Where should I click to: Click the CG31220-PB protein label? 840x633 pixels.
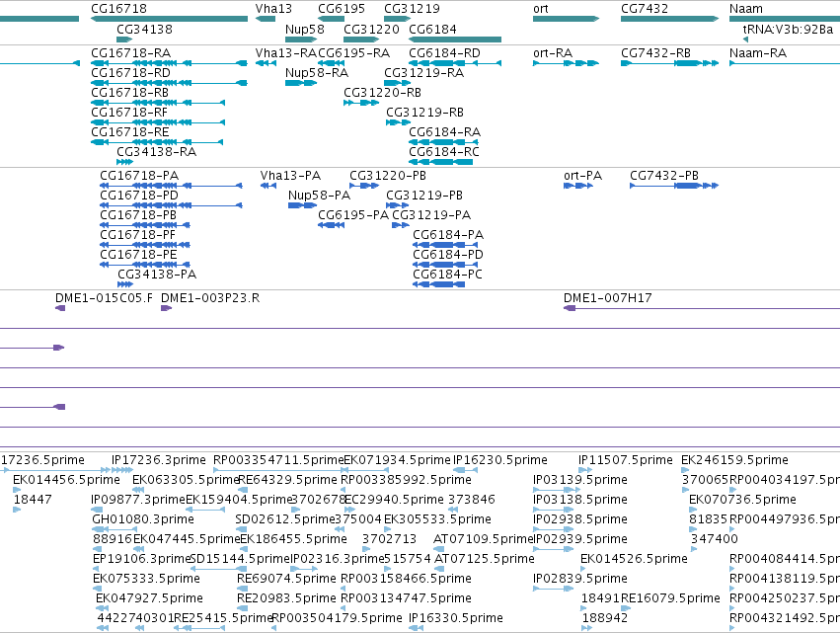[388, 176]
